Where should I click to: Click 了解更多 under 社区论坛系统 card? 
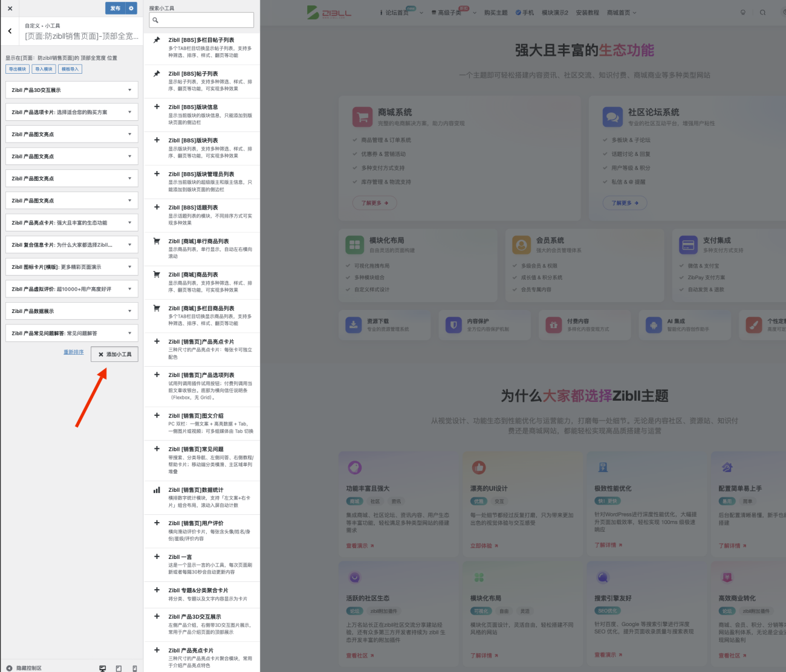625,203
